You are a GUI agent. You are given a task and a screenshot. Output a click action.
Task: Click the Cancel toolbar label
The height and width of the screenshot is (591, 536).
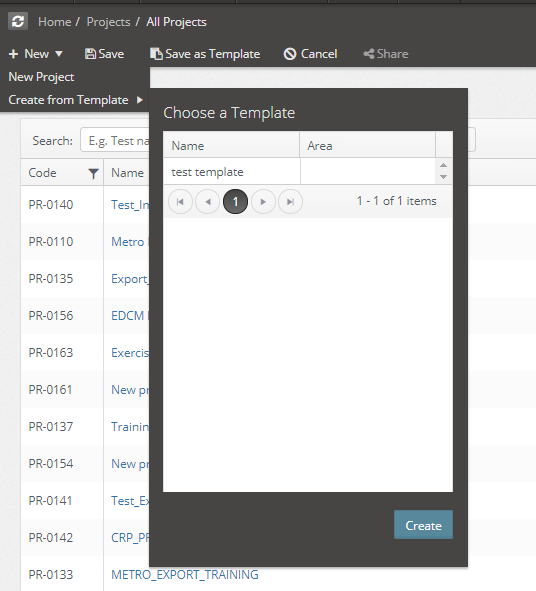tap(319, 54)
